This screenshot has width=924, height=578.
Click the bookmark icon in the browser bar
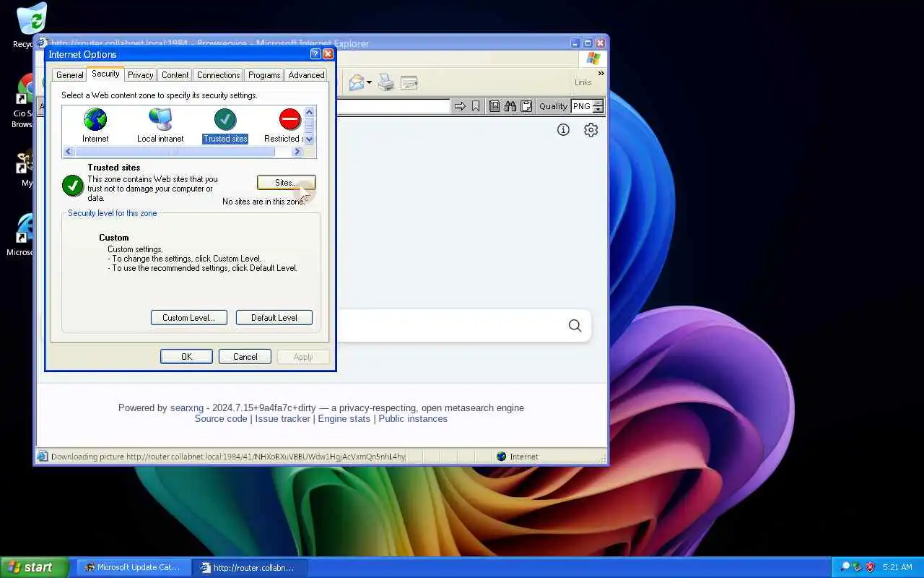(476, 106)
